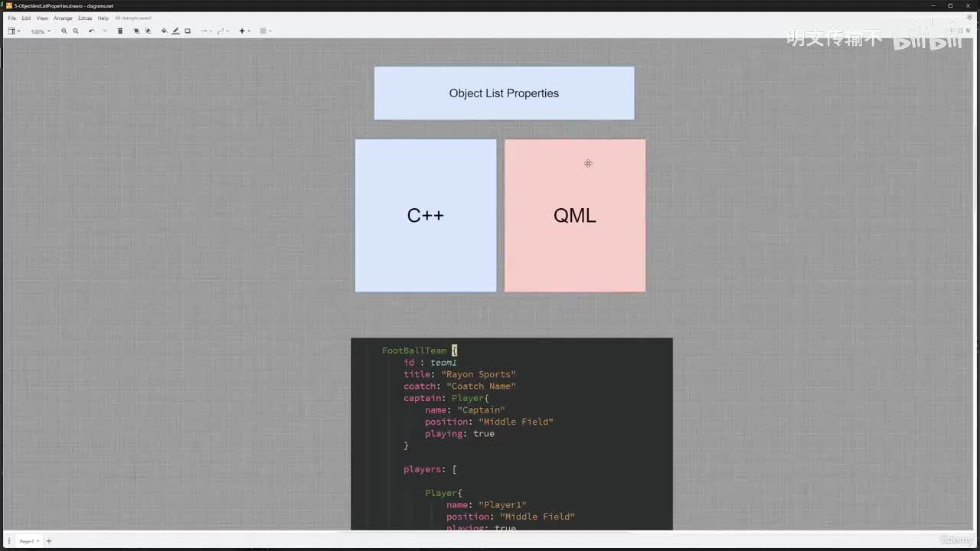
Task: Select the pink QML box
Action: click(x=575, y=215)
